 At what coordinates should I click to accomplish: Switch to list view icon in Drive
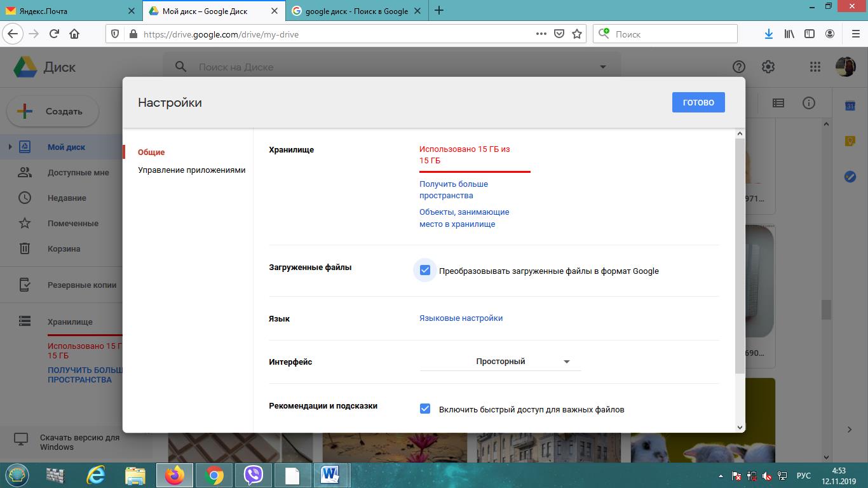(x=778, y=103)
